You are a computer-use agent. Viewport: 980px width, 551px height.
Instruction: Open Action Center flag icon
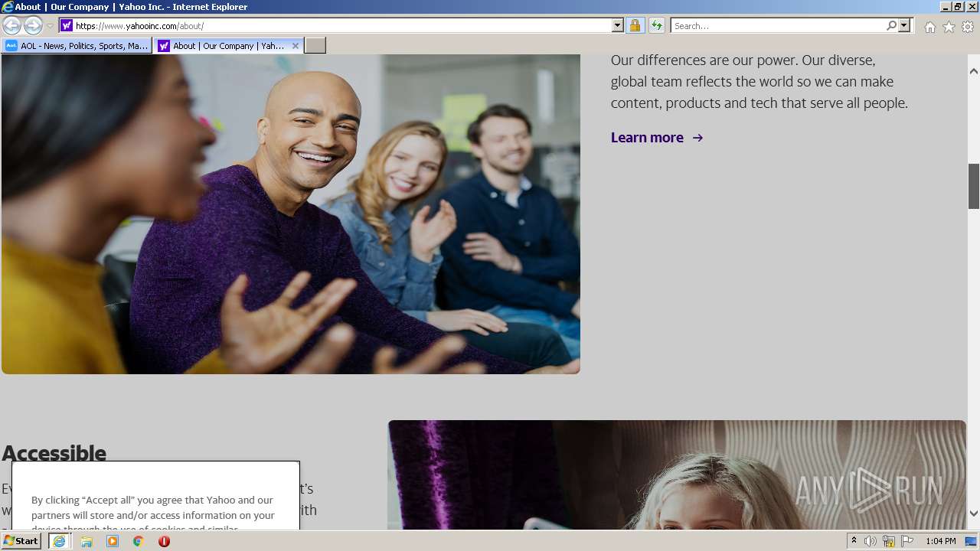[907, 541]
